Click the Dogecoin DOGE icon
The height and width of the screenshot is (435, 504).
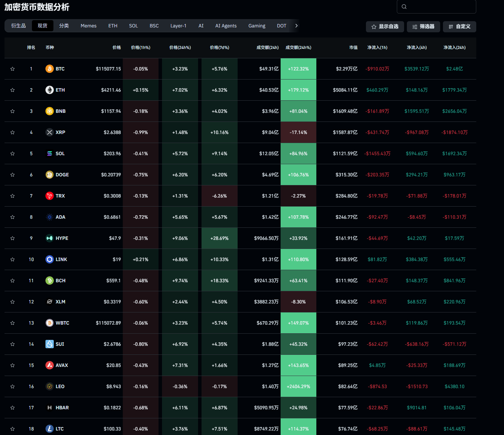(x=50, y=175)
